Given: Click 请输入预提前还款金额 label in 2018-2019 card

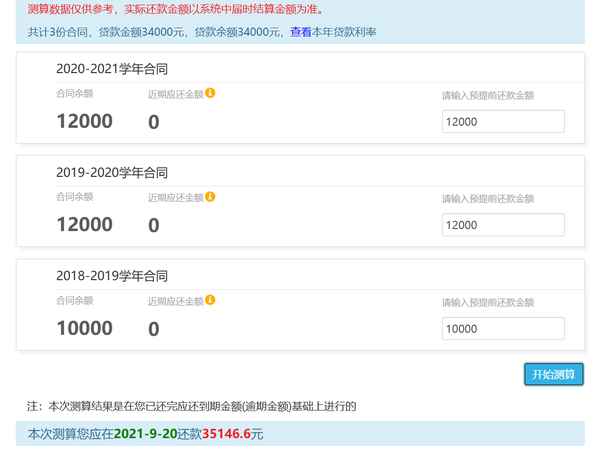Looking at the screenshot, I should pos(488,302).
